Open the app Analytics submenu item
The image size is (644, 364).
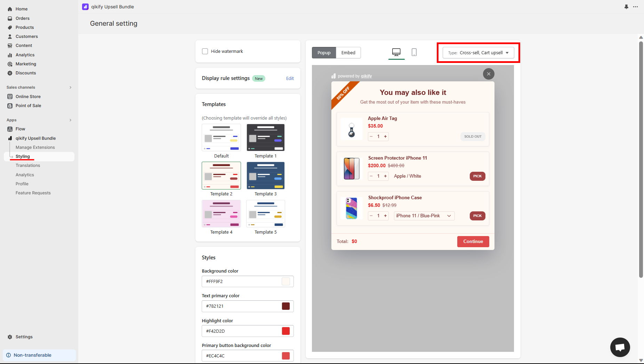click(25, 175)
